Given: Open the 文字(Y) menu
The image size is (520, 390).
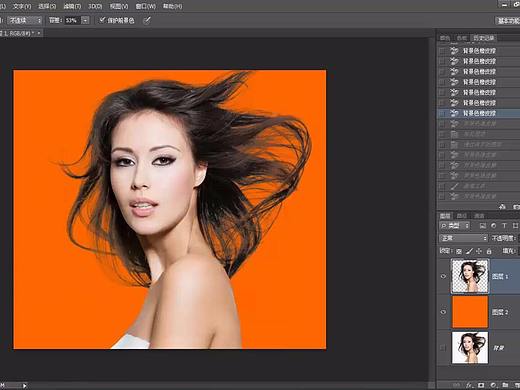Looking at the screenshot, I should tap(22, 6).
